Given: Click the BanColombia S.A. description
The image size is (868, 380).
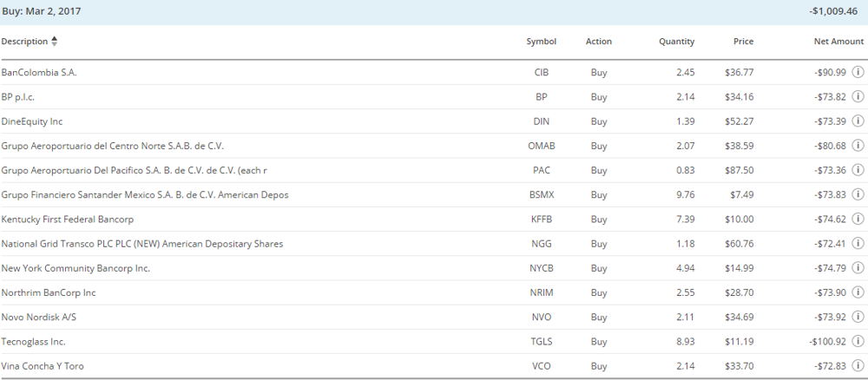Looking at the screenshot, I should [39, 73].
